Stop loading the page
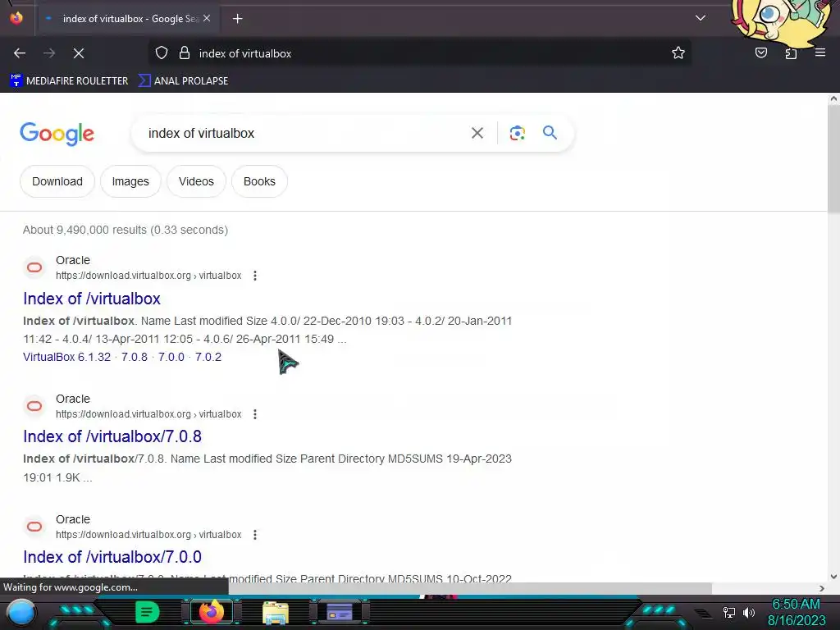This screenshot has height=630, width=840. [79, 53]
